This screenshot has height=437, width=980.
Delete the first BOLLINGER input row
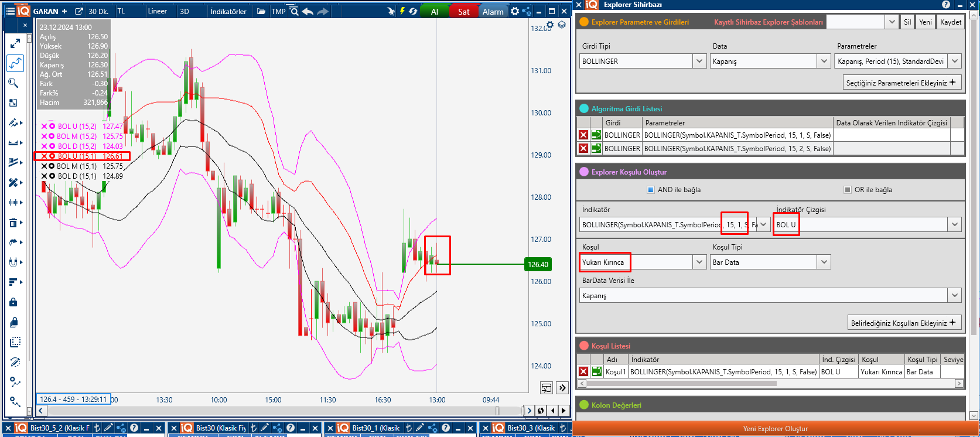tap(583, 135)
